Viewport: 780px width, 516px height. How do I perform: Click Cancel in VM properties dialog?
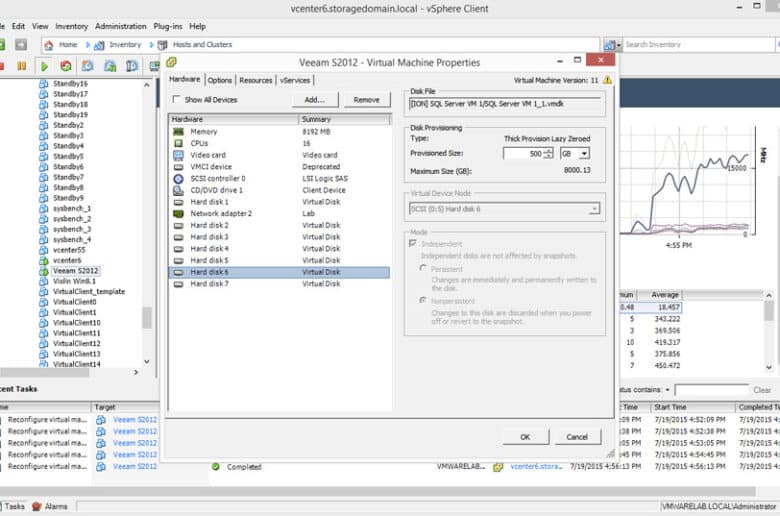[x=577, y=437]
